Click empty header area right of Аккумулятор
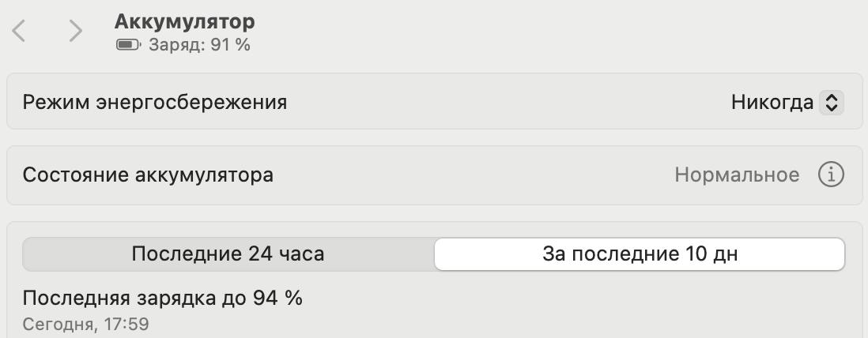The width and height of the screenshot is (868, 338). pyautogui.click(x=553, y=32)
